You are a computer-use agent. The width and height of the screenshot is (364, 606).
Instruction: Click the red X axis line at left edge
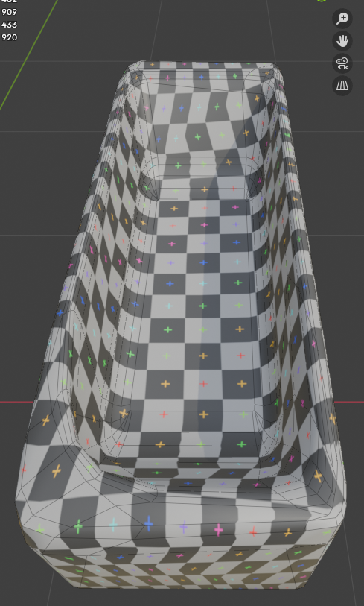click(x=16, y=402)
